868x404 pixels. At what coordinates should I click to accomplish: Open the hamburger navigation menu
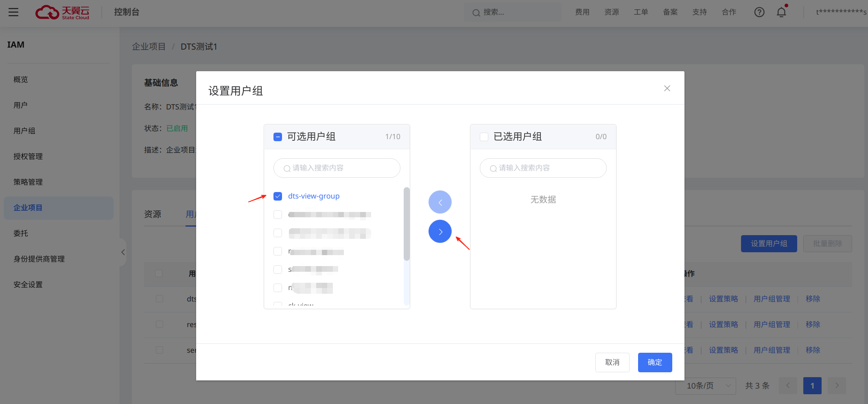pyautogui.click(x=13, y=12)
